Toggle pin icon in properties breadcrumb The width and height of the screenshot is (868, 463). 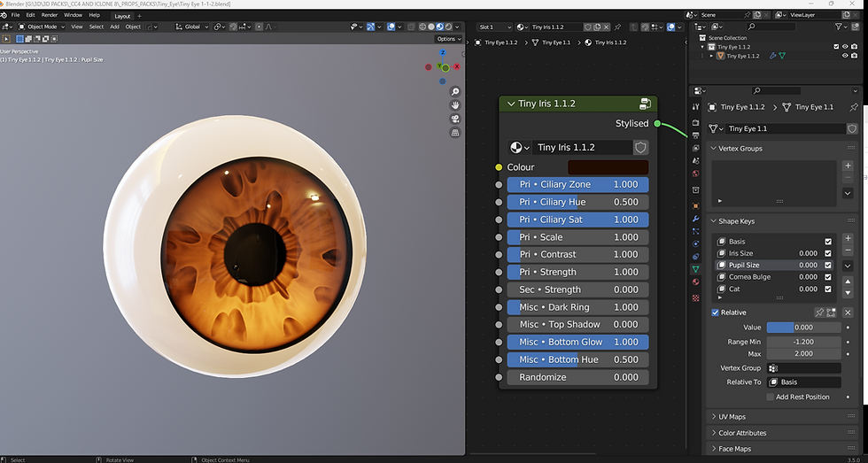pyautogui.click(x=854, y=107)
